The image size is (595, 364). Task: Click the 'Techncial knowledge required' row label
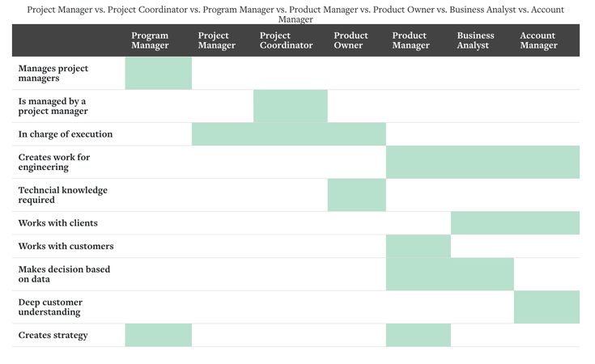[x=62, y=195]
